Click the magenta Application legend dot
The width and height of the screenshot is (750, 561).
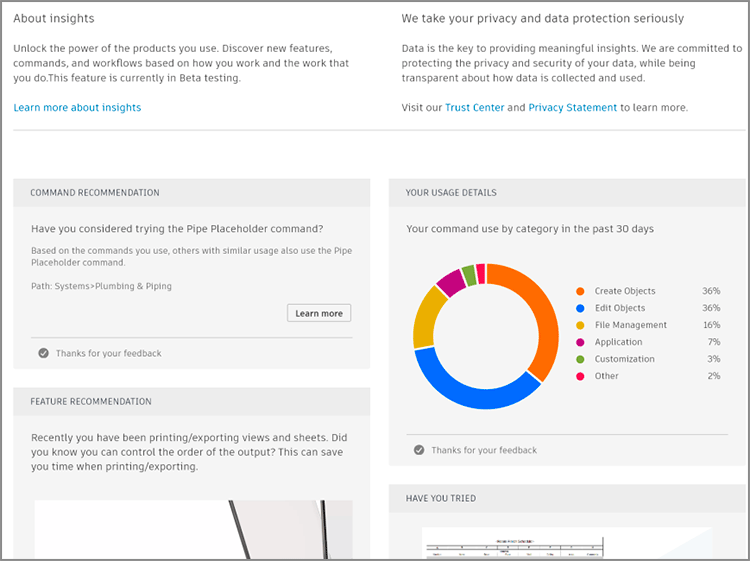click(x=580, y=342)
